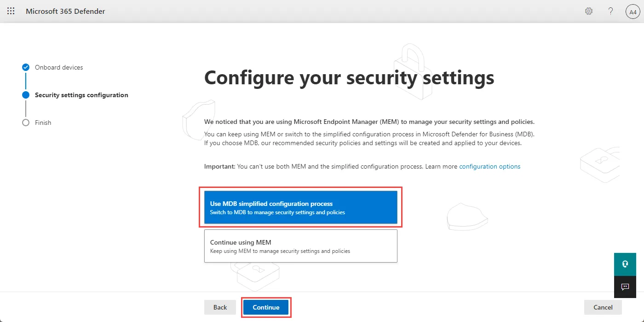Select Use MDB simplified configuration process
Image resolution: width=644 pixels, height=322 pixels.
tap(301, 207)
